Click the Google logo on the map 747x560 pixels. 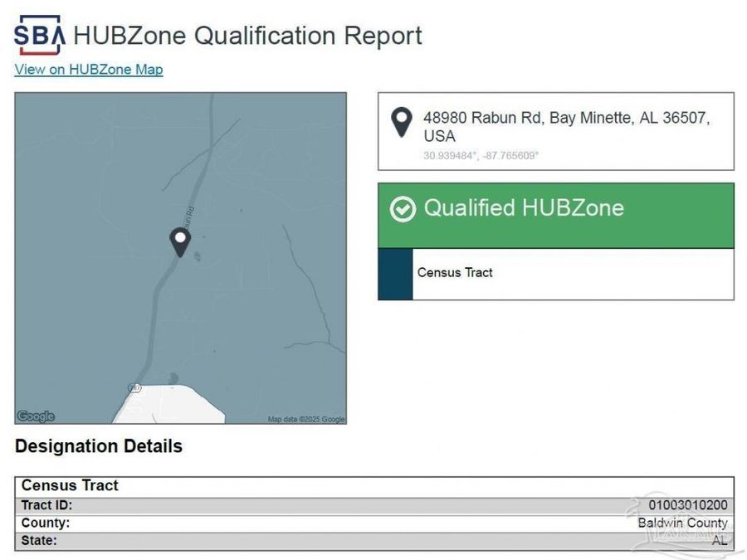[36, 416]
